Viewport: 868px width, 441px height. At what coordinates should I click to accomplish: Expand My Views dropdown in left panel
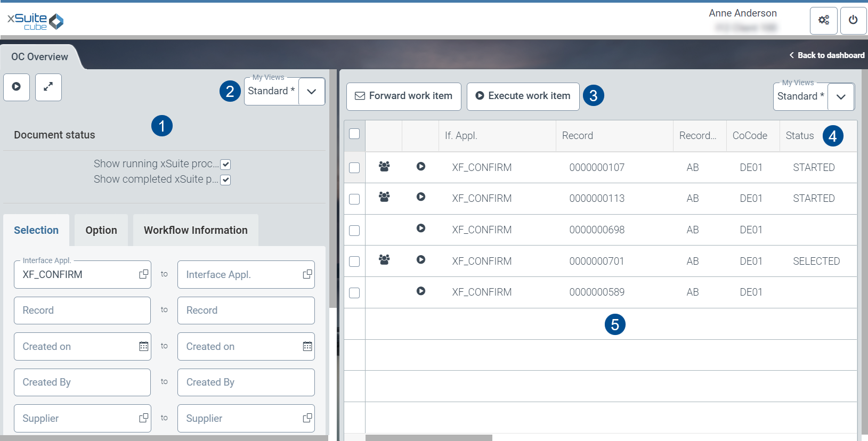coord(312,92)
